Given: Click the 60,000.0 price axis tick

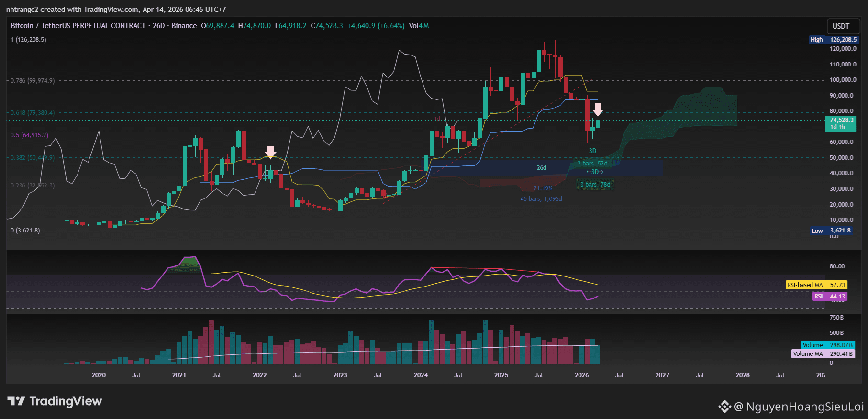Looking at the screenshot, I should coord(842,142).
